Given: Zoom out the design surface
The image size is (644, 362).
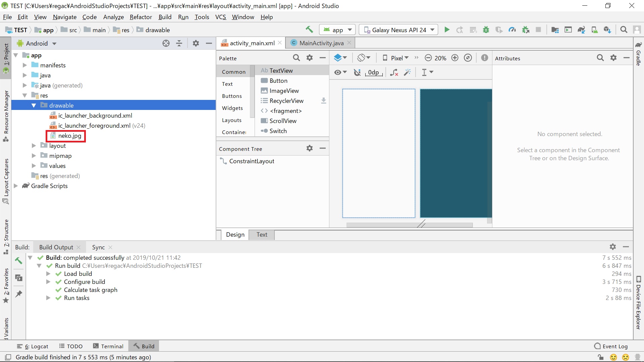Looking at the screenshot, I should 428,58.
